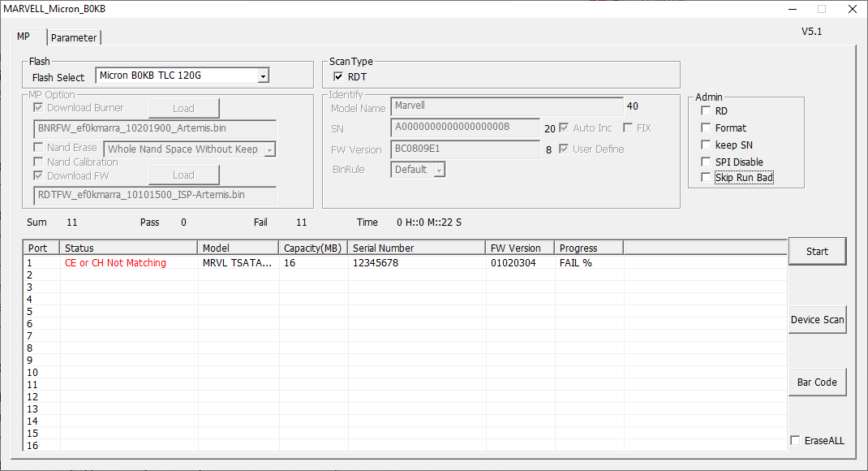The image size is (868, 471).
Task: Check the EraseALL checkbox
Action: [x=796, y=440]
